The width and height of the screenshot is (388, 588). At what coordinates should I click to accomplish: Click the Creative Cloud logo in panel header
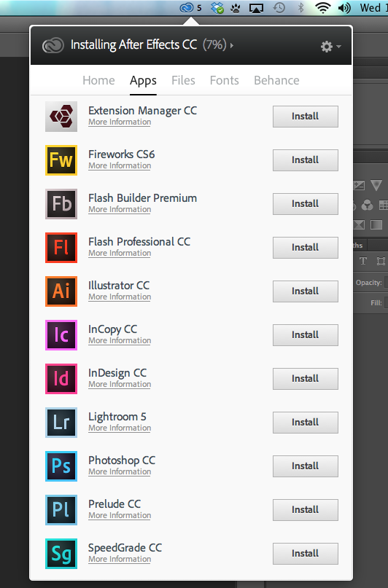click(x=53, y=46)
